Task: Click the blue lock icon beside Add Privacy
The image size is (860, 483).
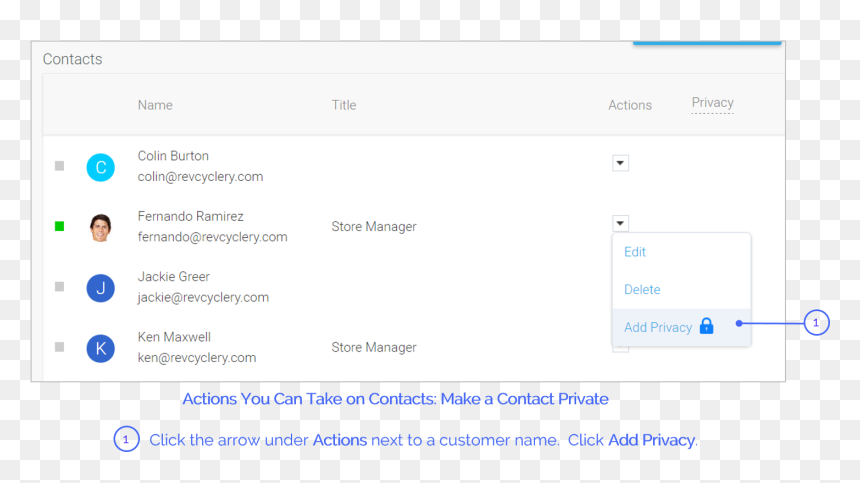Action: (706, 326)
